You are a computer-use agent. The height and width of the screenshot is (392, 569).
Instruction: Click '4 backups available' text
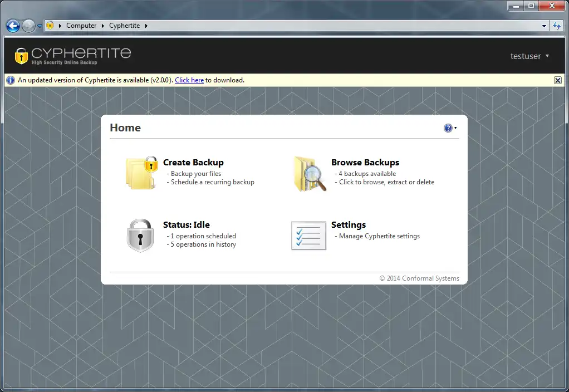click(x=367, y=174)
